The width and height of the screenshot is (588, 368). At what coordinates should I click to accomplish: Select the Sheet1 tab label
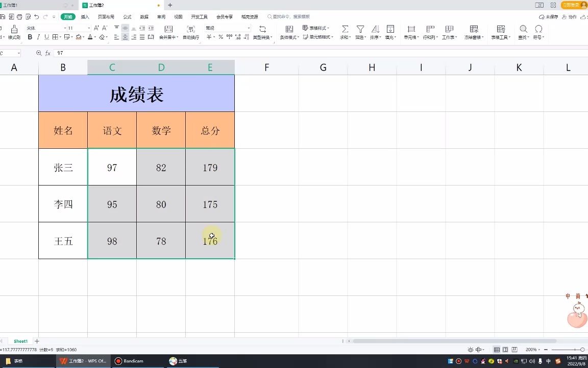coord(20,341)
